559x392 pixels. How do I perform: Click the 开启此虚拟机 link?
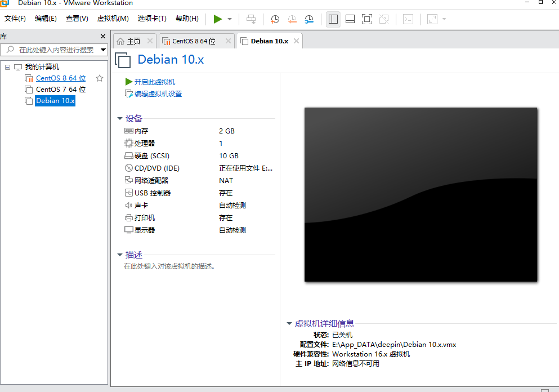tap(154, 82)
